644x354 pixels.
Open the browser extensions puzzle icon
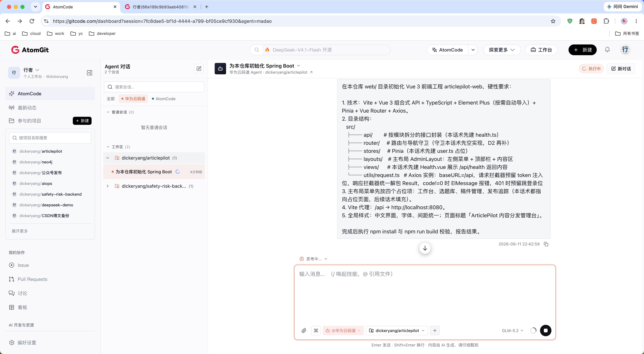[606, 21]
